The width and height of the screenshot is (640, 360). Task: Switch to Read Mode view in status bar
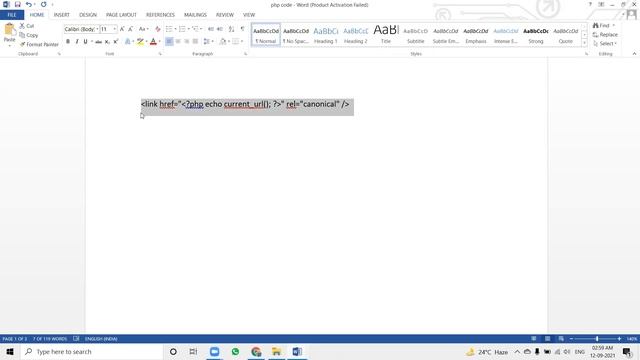(533, 339)
